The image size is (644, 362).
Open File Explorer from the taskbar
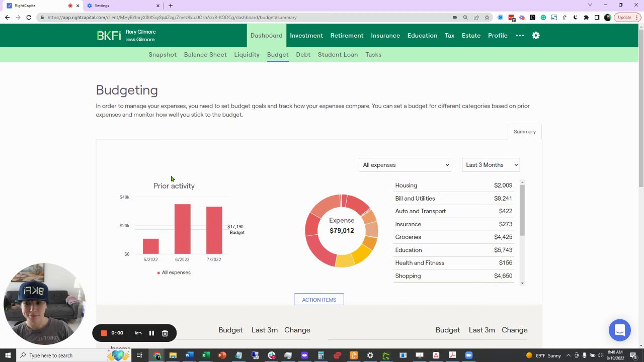[173, 355]
